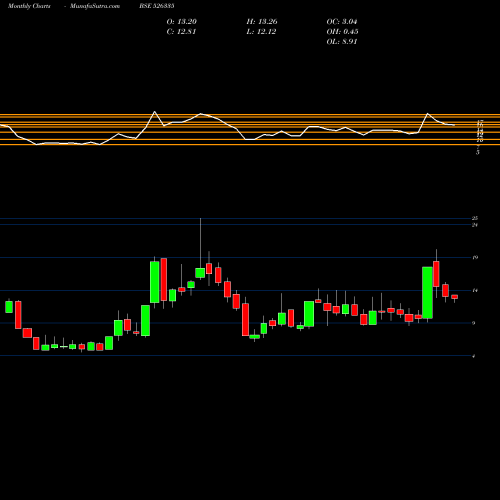Click the 'Monthly Charts' title text
The image size is (500, 500).
pyautogui.click(x=29, y=6)
